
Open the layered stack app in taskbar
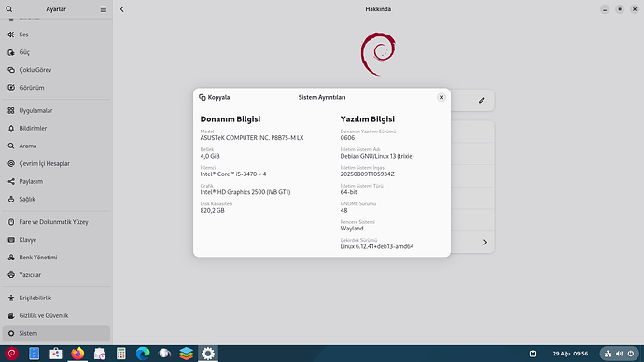[x=186, y=354]
